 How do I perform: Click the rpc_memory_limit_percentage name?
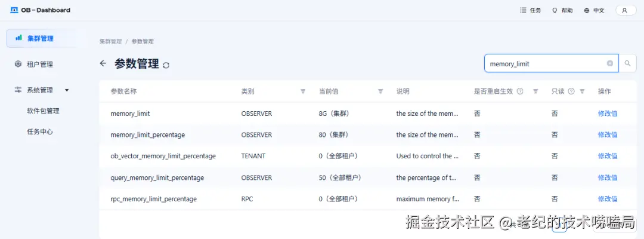[154, 199]
